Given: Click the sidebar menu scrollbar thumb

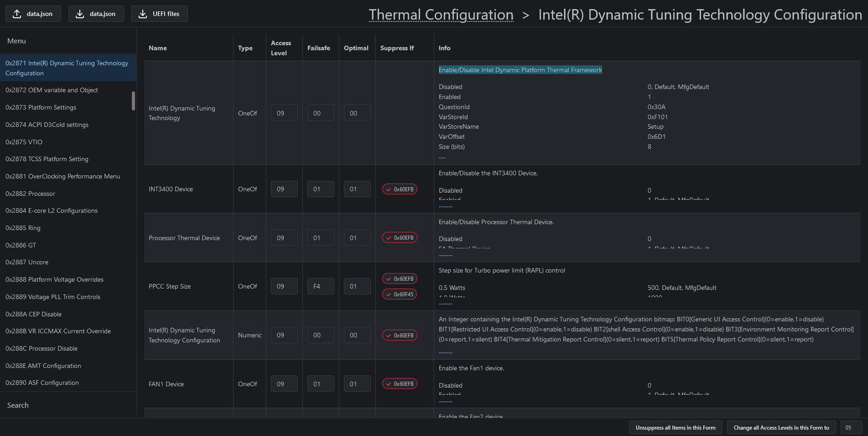Looking at the screenshot, I should [x=133, y=101].
